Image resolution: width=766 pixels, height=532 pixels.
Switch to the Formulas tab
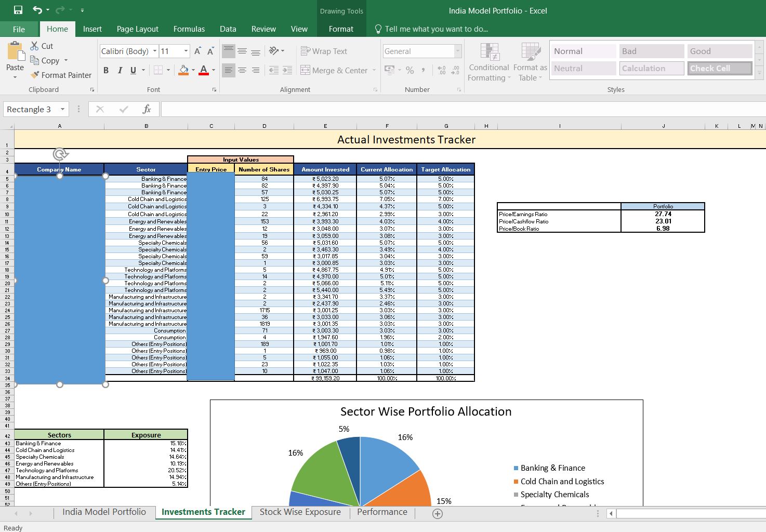[189, 29]
